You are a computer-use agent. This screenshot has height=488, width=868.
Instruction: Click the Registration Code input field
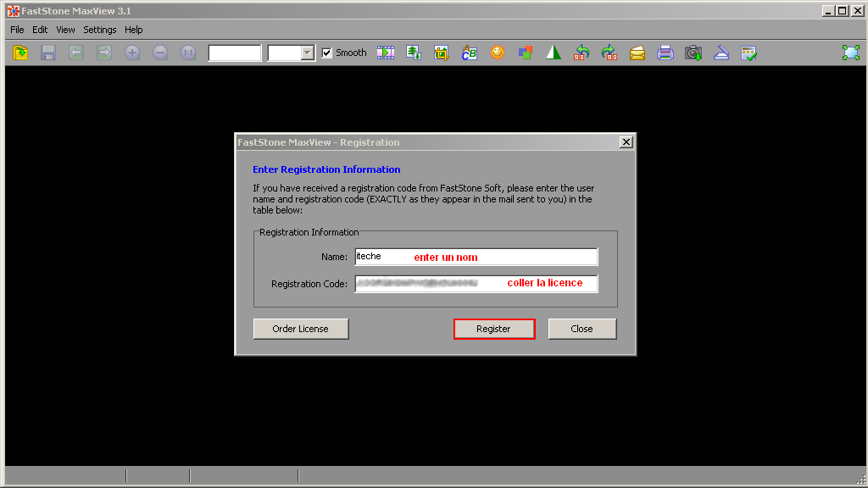(476, 283)
